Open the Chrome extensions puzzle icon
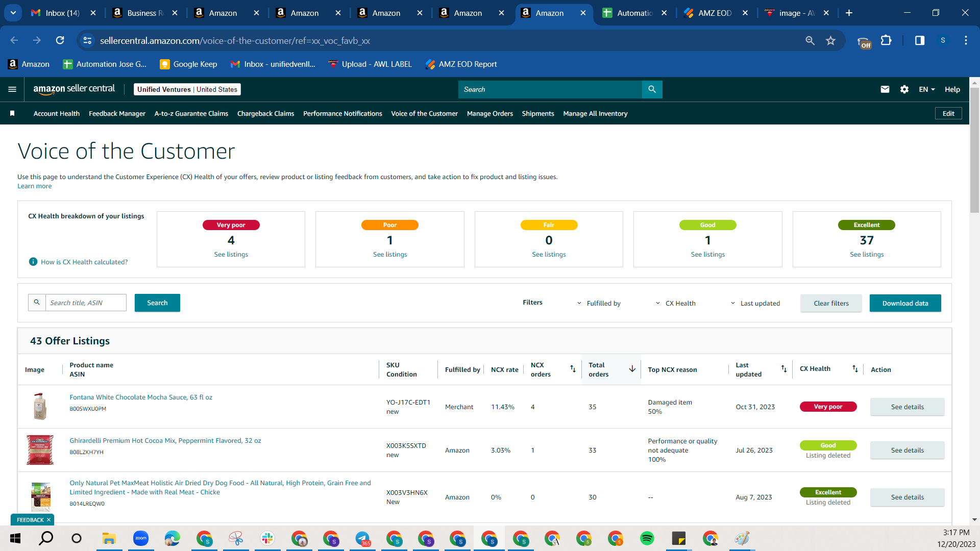 (886, 40)
